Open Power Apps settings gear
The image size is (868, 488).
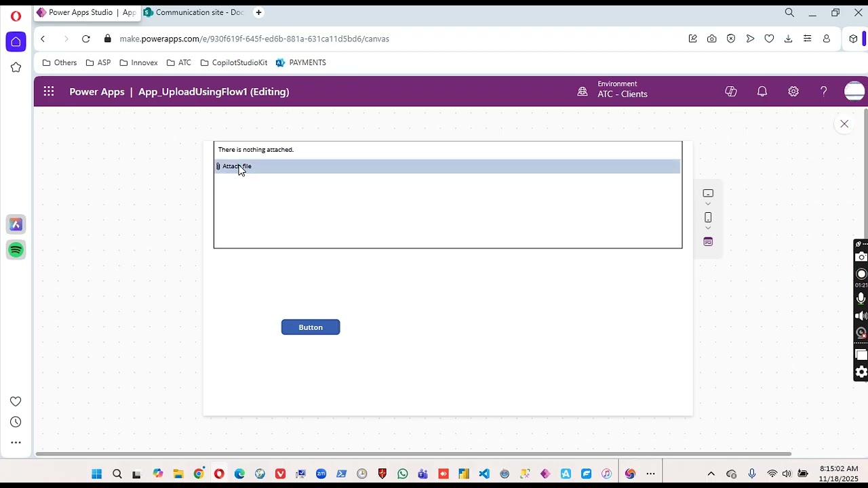pyautogui.click(x=793, y=91)
